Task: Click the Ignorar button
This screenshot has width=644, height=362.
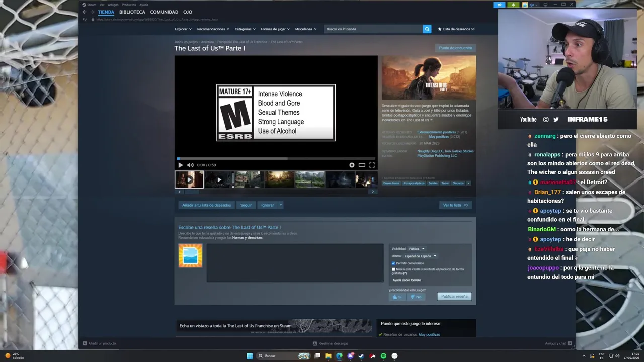Action: tap(268, 205)
